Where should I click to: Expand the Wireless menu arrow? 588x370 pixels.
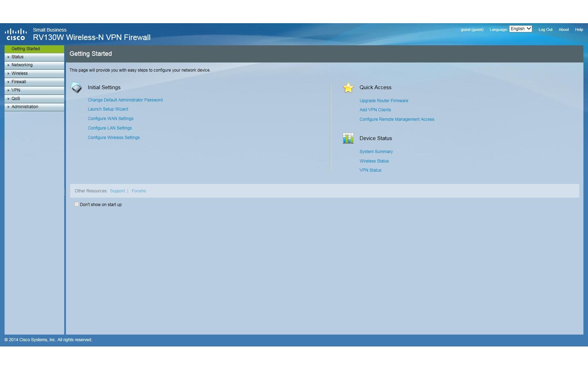click(x=8, y=73)
